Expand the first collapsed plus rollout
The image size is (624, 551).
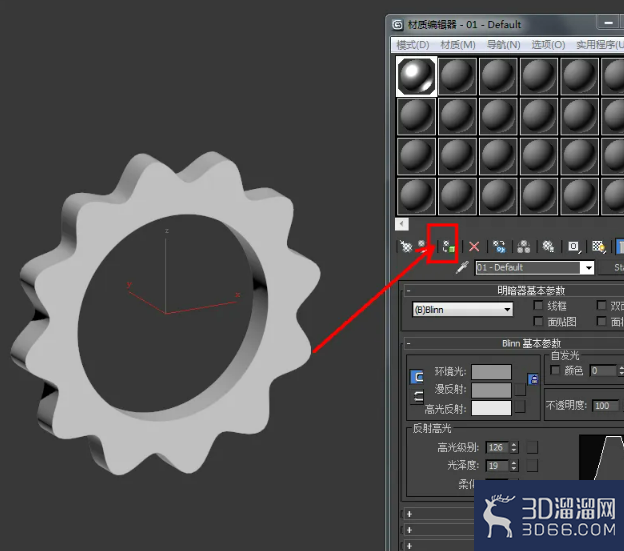click(x=409, y=514)
